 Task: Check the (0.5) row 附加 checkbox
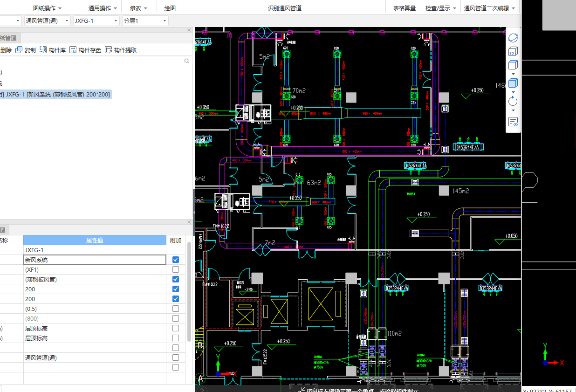tap(176, 309)
